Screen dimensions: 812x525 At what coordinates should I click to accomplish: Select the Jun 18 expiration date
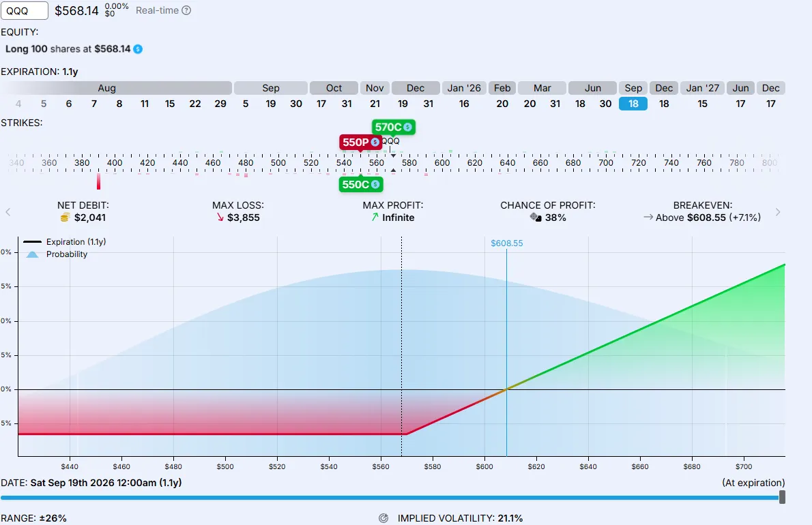coord(580,104)
